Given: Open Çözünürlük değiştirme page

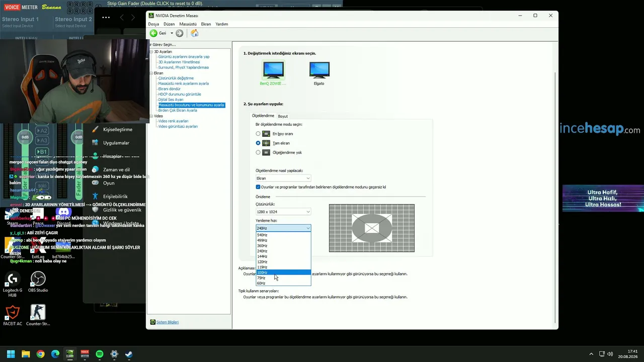Looking at the screenshot, I should coord(176,78).
